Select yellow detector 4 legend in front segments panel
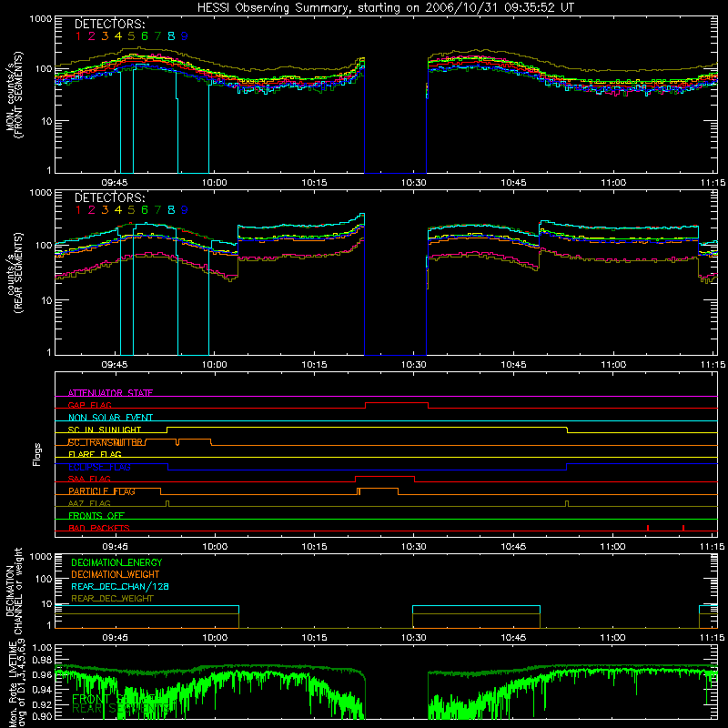The height and width of the screenshot is (728, 728). coord(118,36)
